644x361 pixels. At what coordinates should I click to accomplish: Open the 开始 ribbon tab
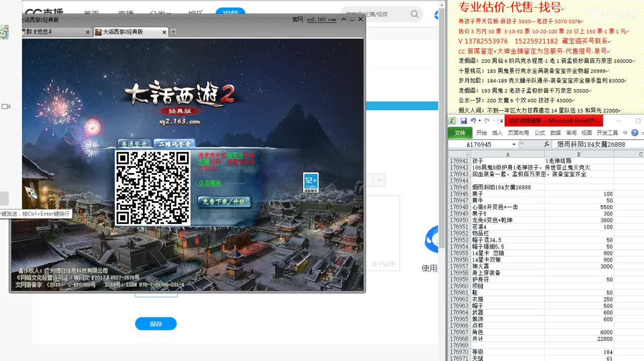[481, 133]
